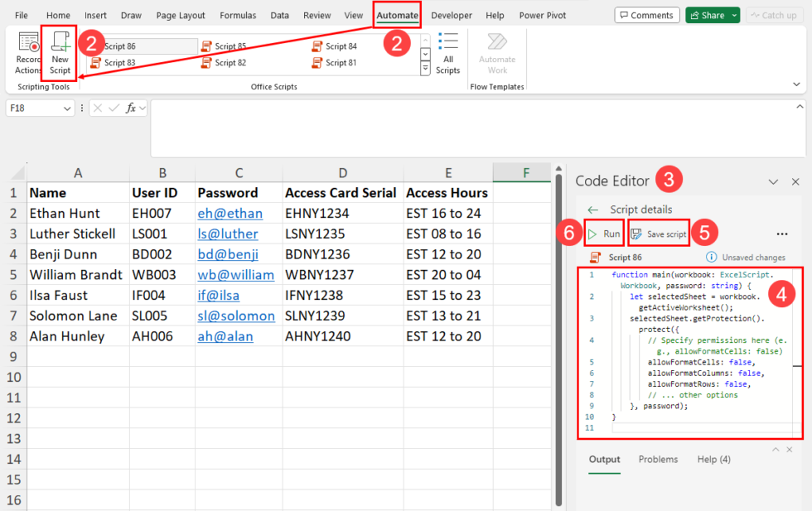The height and width of the screenshot is (511, 812).
Task: Expand the Name Box dropdown arrow
Action: click(66, 108)
